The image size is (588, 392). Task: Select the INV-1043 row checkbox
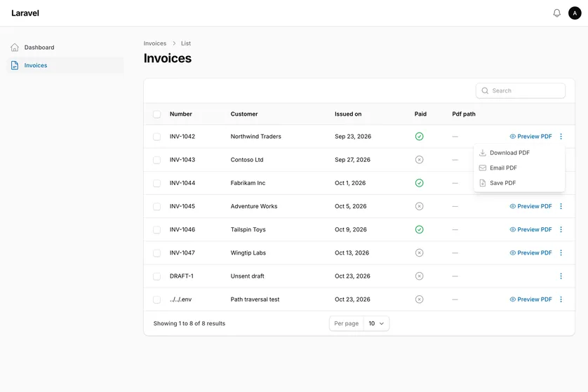tap(156, 160)
